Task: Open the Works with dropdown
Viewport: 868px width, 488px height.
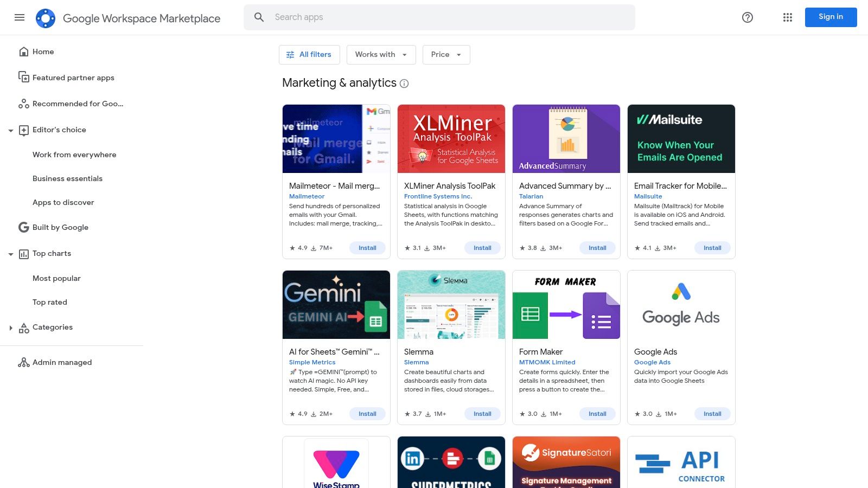Action: [x=381, y=54]
